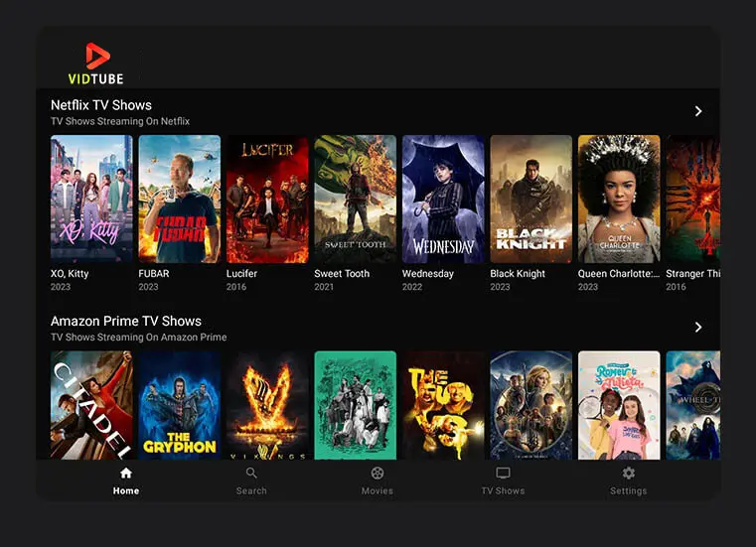
Task: Open the Stranger Things poster
Action: pyautogui.click(x=692, y=199)
